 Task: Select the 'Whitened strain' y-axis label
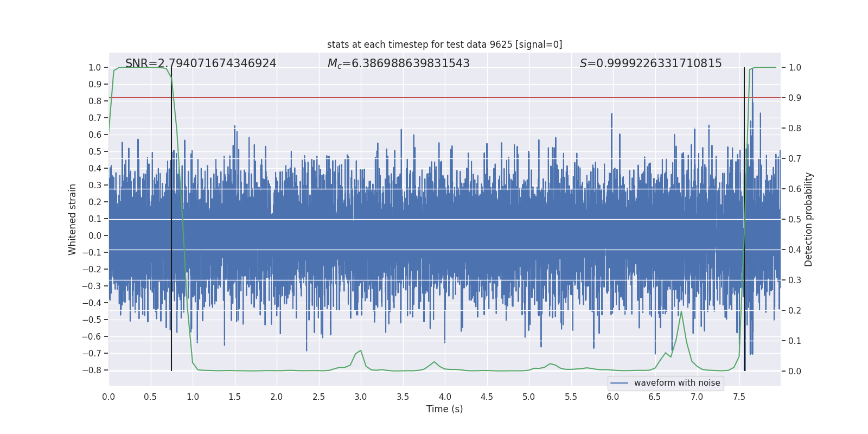tap(73, 219)
